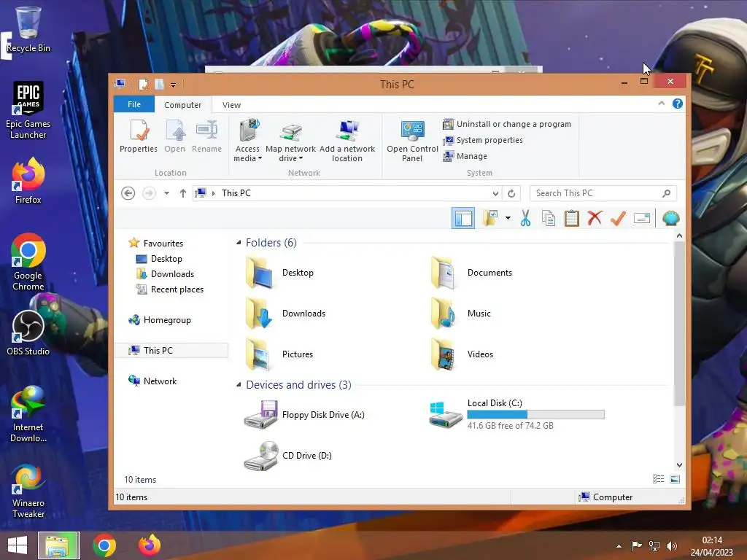Open the Access media ribbon menu
The height and width of the screenshot is (560, 747).
click(248, 141)
